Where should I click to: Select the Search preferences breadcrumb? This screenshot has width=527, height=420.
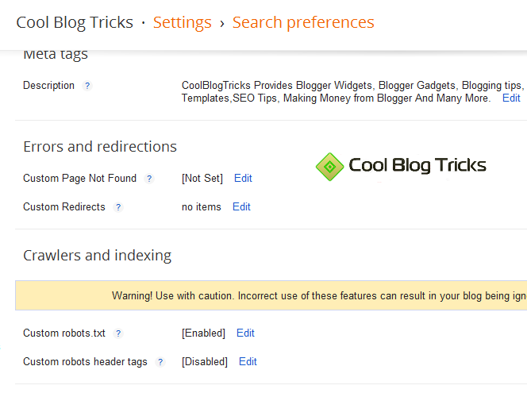pyautogui.click(x=303, y=22)
